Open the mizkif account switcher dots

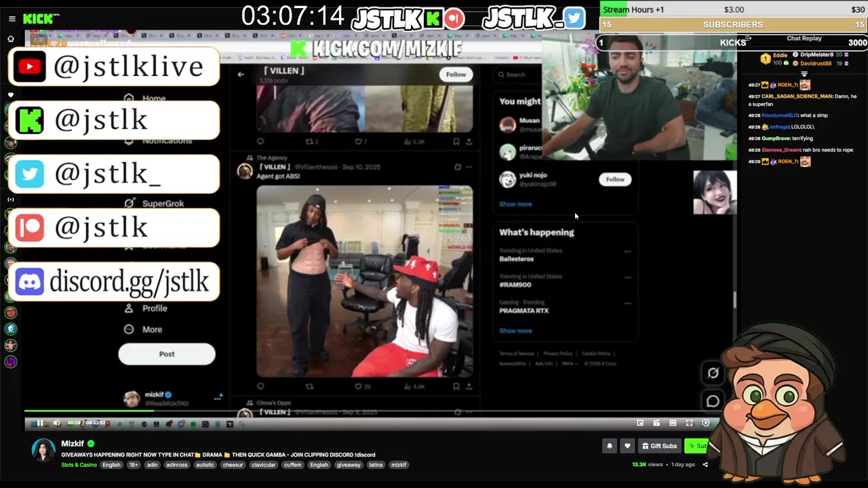(x=218, y=399)
